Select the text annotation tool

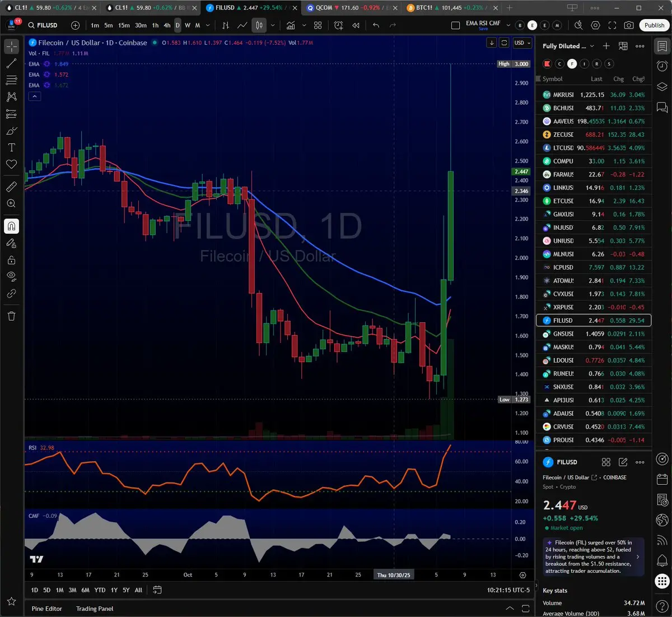pyautogui.click(x=11, y=147)
